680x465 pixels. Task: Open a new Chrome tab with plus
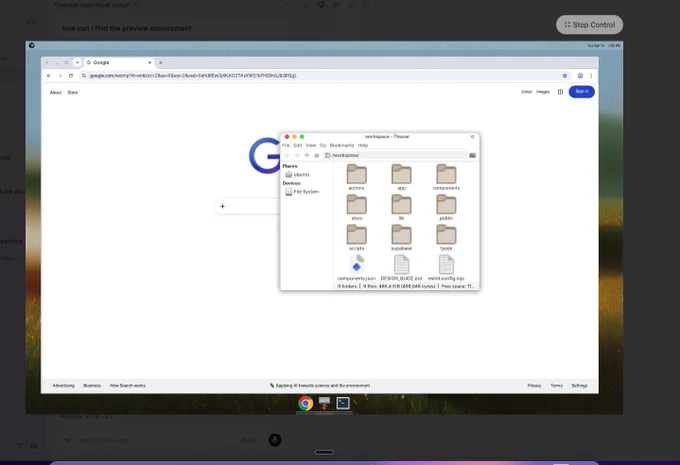tap(161, 62)
